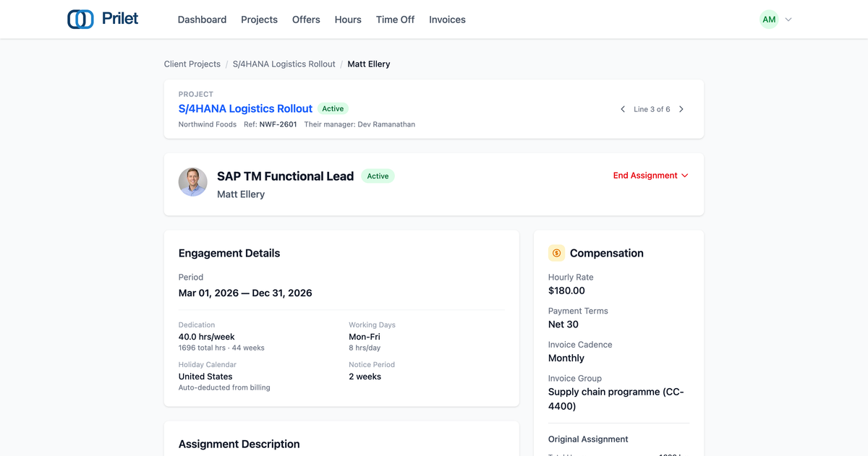Click the Mon-Fri working days value
The height and width of the screenshot is (456, 868).
pos(365,337)
